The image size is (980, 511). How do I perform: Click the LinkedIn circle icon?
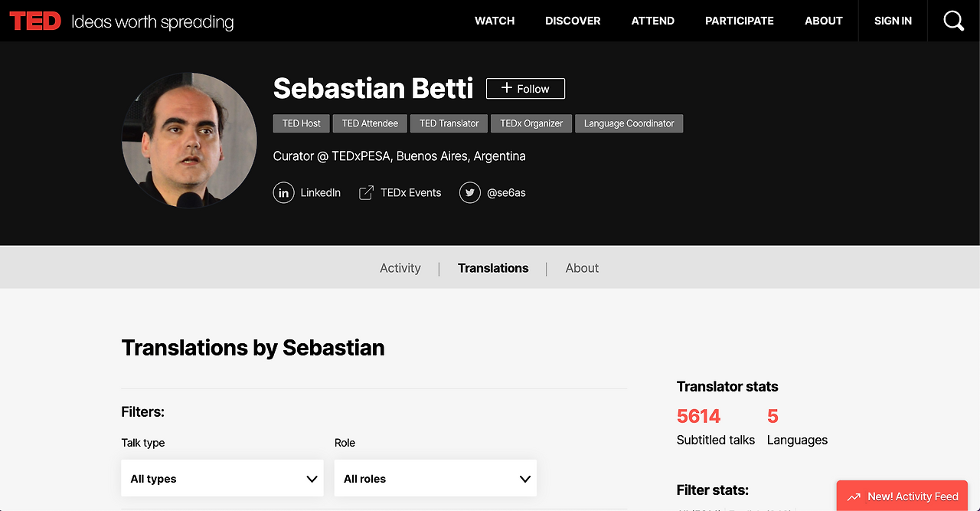coord(283,192)
